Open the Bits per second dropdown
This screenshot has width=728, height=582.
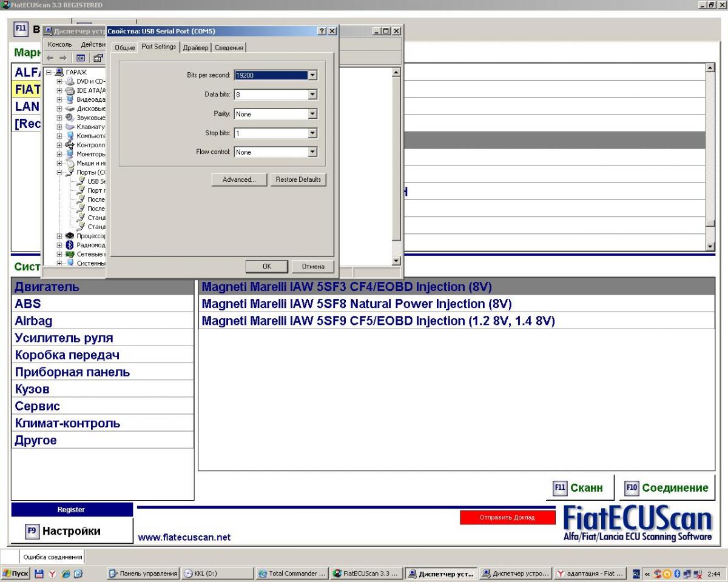(312, 75)
